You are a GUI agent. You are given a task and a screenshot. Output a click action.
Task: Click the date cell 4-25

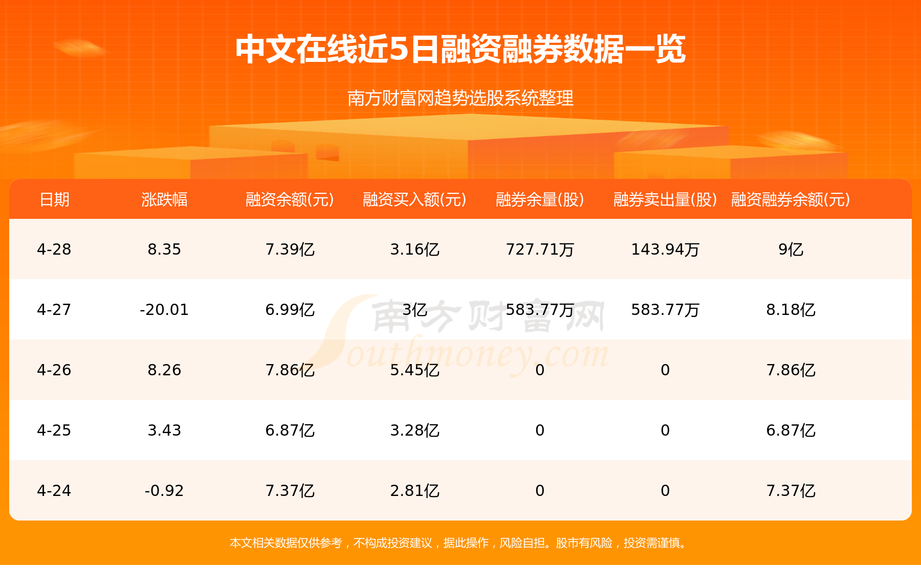[54, 430]
